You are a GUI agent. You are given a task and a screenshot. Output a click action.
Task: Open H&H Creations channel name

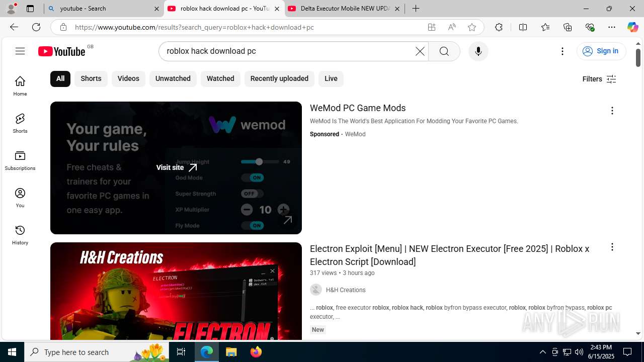point(346,290)
